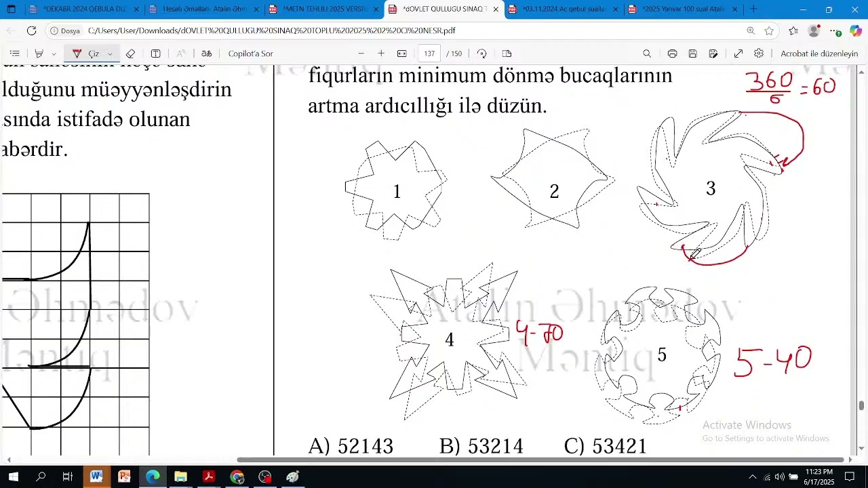This screenshot has width=868, height=488.
Task: Open the Çiz pen options dropdown arrow
Action: tap(110, 54)
